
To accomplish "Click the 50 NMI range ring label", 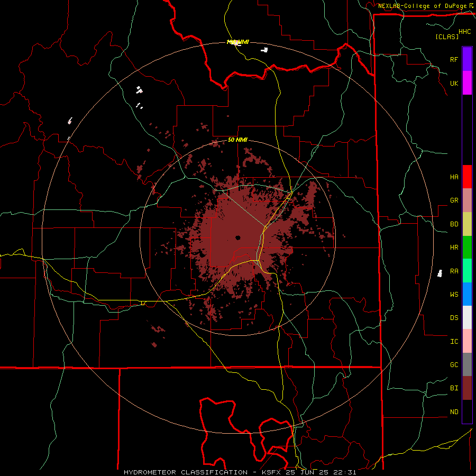I will (x=237, y=140).
